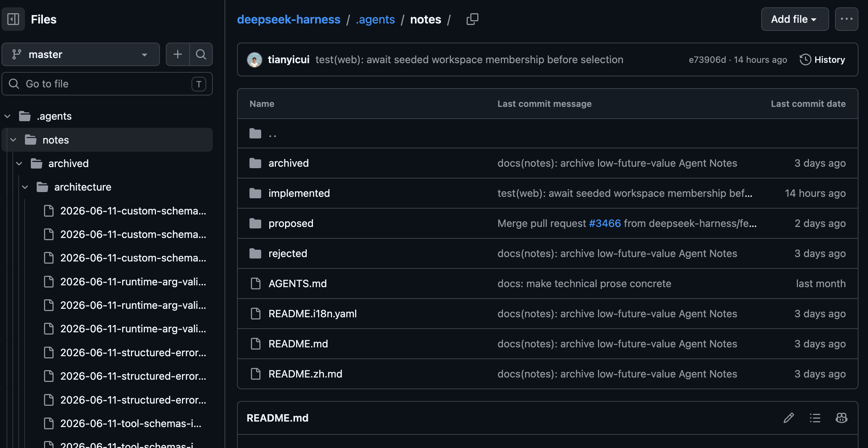Edit README.md with the pencil icon
This screenshot has width=868, height=448.
click(x=789, y=418)
